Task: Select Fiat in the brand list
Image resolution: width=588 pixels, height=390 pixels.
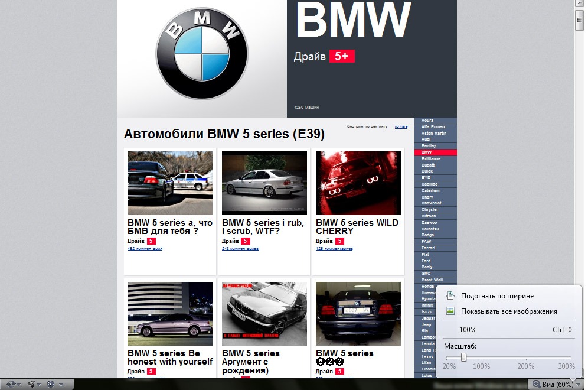Action: click(x=425, y=255)
